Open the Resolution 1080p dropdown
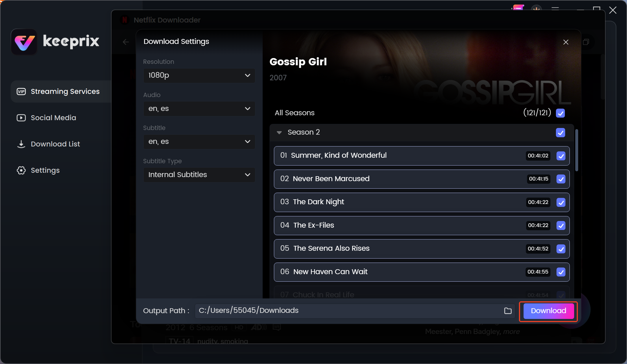 (199, 76)
